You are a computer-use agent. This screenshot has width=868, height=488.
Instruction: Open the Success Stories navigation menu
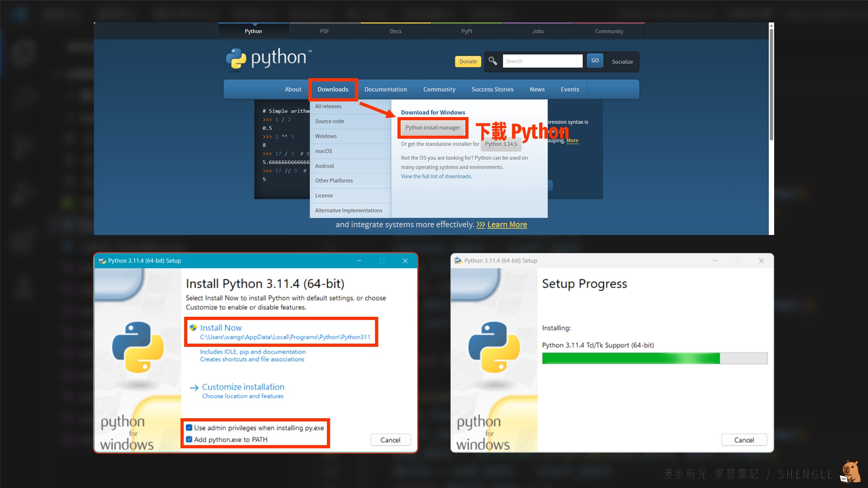click(x=493, y=89)
